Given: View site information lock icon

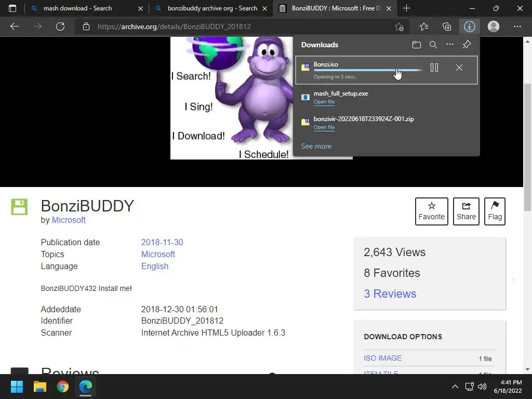Looking at the screenshot, I should (x=86, y=26).
